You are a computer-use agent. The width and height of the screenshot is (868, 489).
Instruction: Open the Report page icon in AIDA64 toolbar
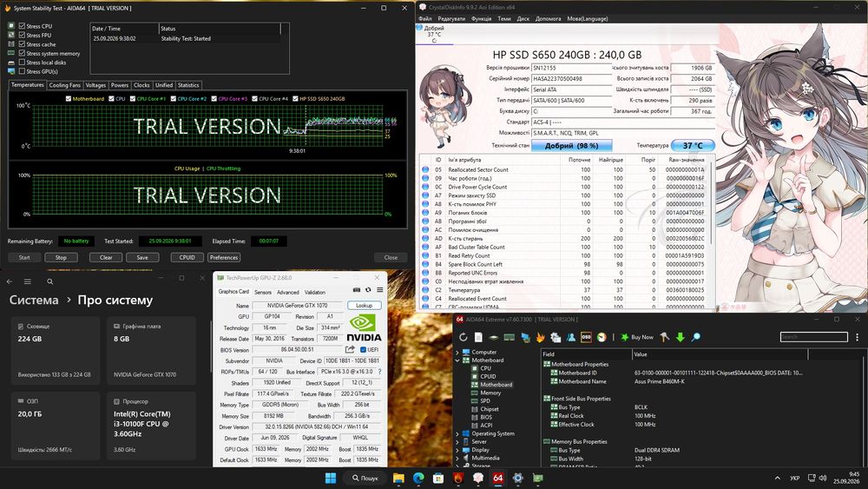(478, 337)
